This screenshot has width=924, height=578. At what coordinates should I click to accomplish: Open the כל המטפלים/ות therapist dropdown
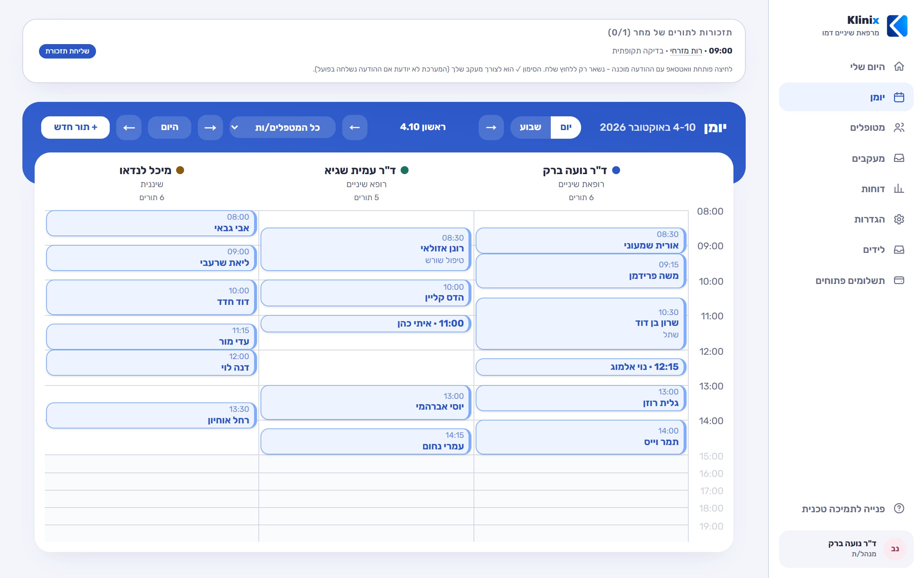(282, 127)
